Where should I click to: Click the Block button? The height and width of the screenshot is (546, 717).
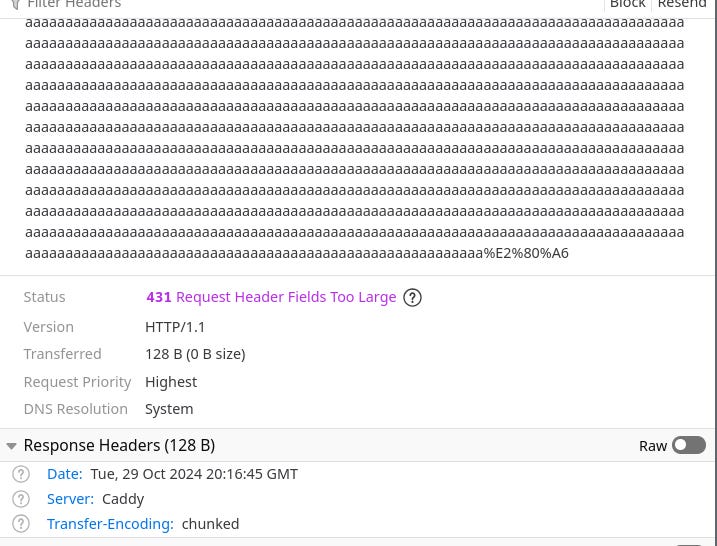pyautogui.click(x=627, y=5)
